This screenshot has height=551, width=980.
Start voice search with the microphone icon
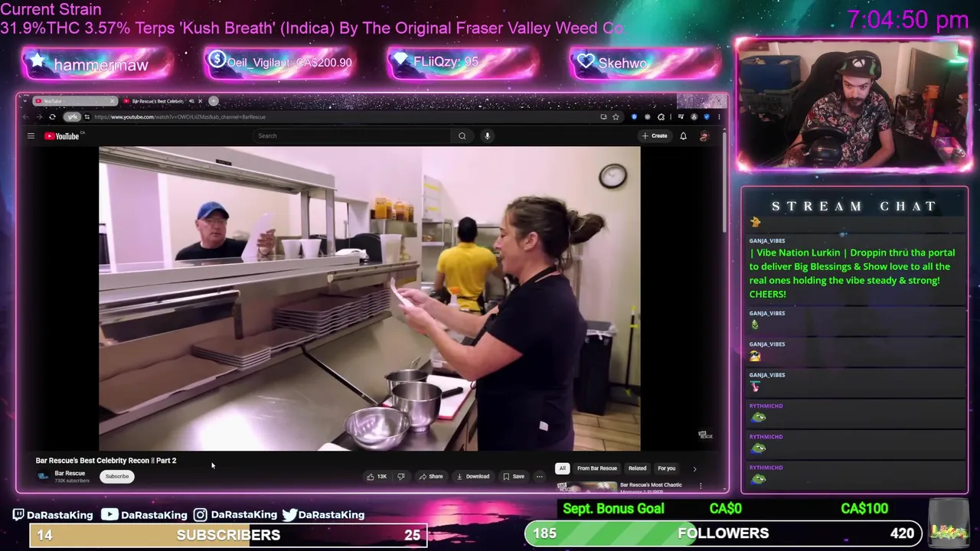coord(487,136)
